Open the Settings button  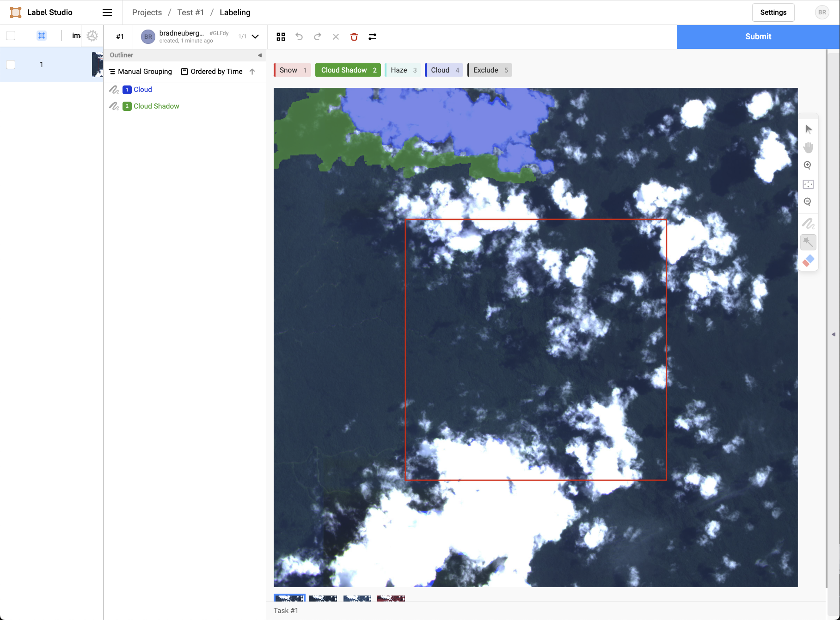coord(773,12)
